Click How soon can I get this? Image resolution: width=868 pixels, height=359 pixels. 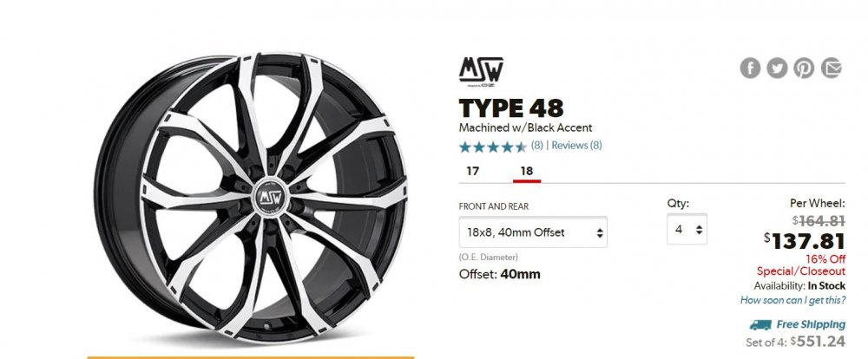tap(792, 300)
